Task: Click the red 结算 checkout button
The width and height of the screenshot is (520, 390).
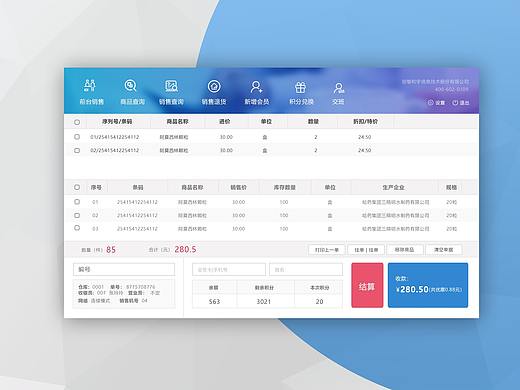Action: click(367, 285)
